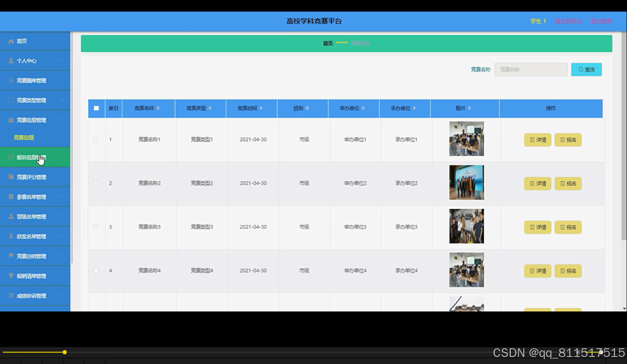Click 详情 for 竞赛名称2
The height and width of the screenshot is (364, 627).
point(538,184)
